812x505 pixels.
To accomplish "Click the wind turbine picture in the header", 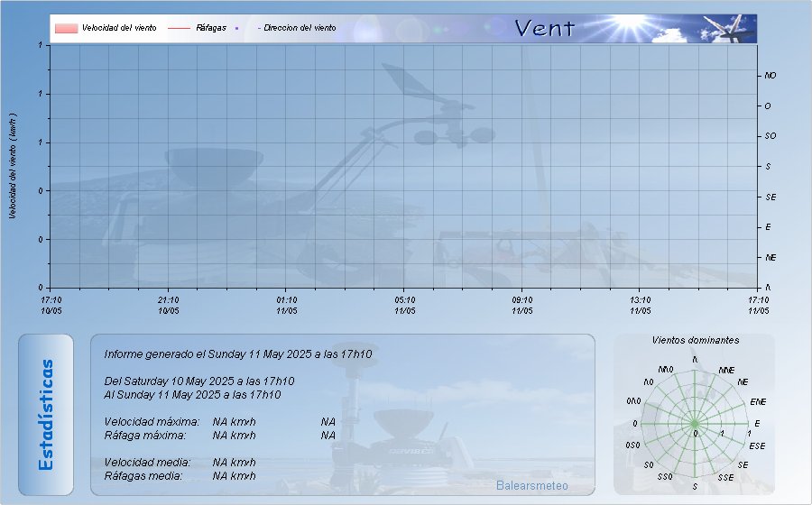I will (x=729, y=29).
